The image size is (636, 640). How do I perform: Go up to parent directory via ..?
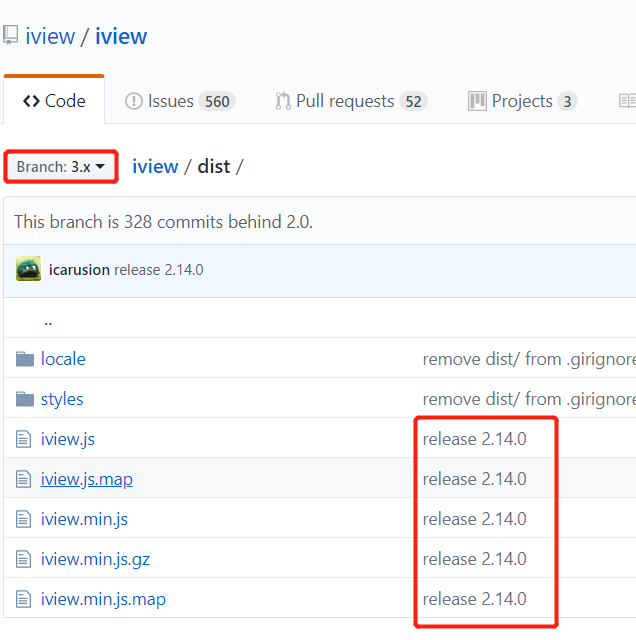(x=48, y=322)
